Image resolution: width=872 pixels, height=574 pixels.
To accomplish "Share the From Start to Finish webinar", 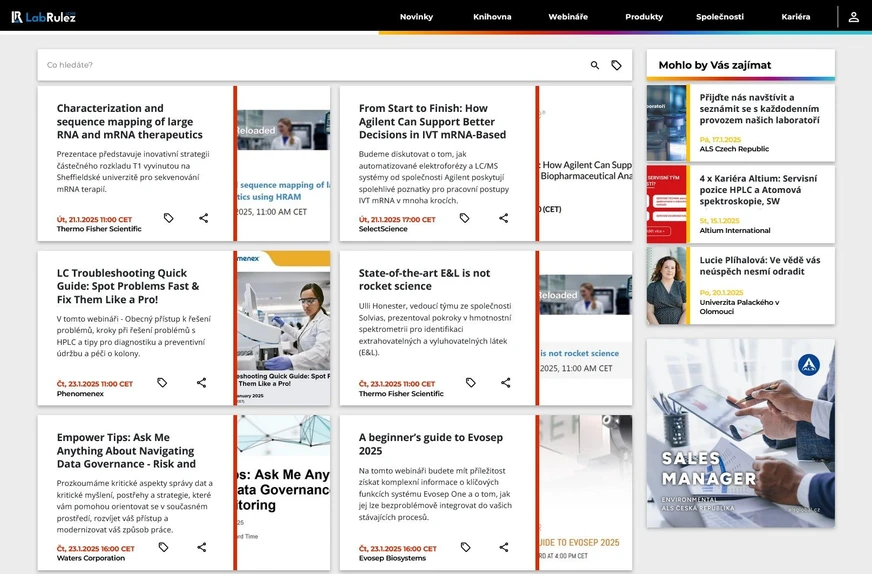I will 503,218.
